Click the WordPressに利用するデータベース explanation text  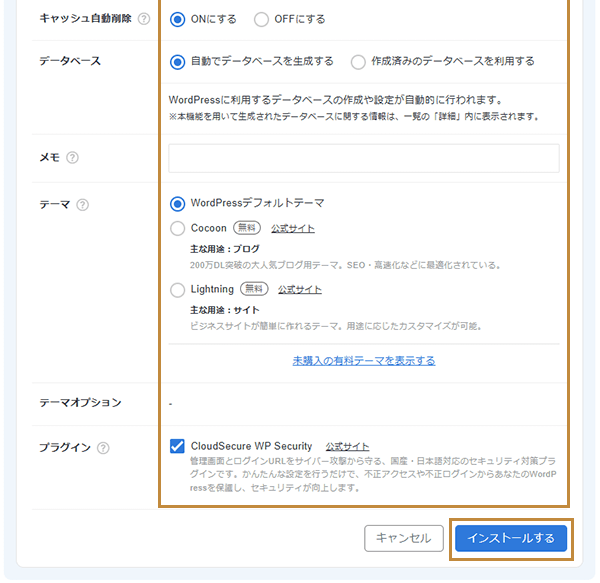(336, 100)
